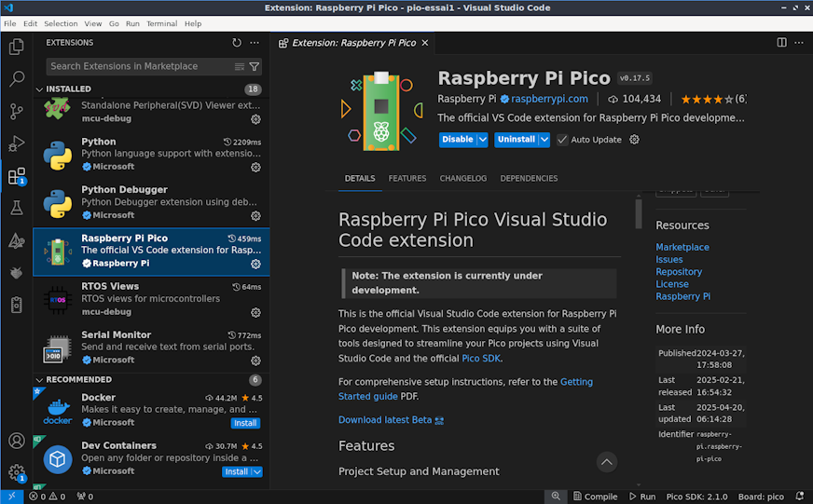Screen dimensions: 813x504
Task: Switch to the FEATURES tab
Action: pos(407,178)
